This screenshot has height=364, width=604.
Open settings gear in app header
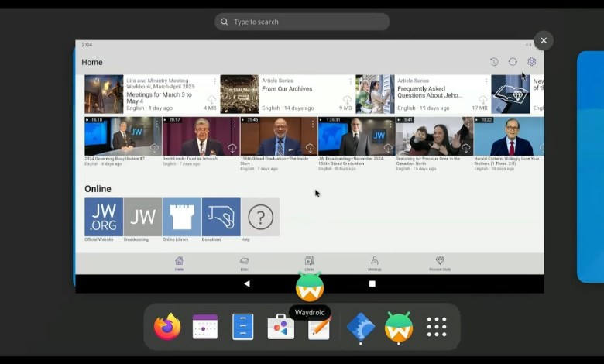pos(531,62)
